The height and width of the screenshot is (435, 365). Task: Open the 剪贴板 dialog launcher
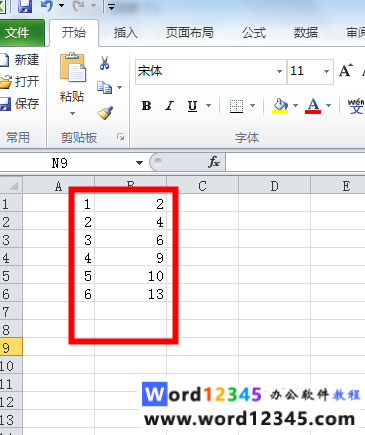(120, 137)
